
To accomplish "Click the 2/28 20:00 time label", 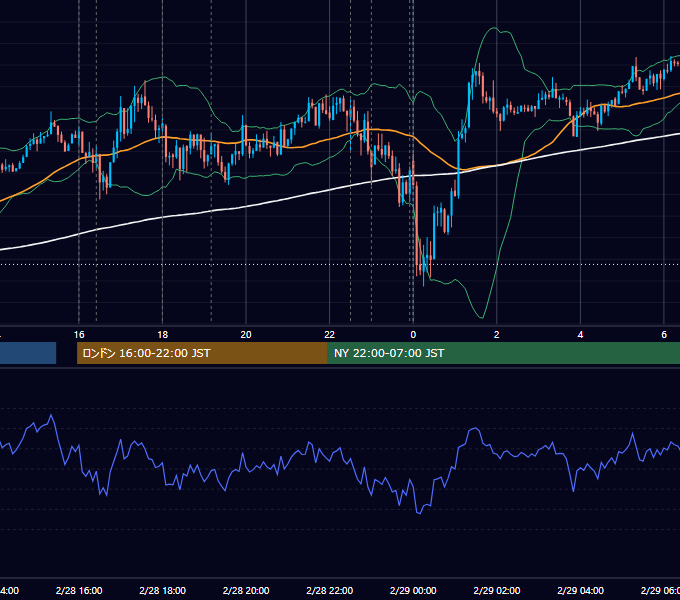I will coord(246,590).
